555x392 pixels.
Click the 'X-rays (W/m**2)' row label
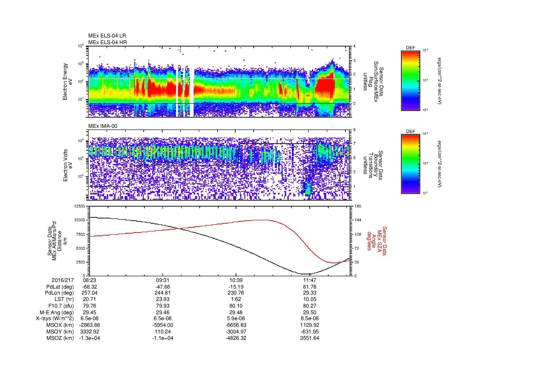55,318
